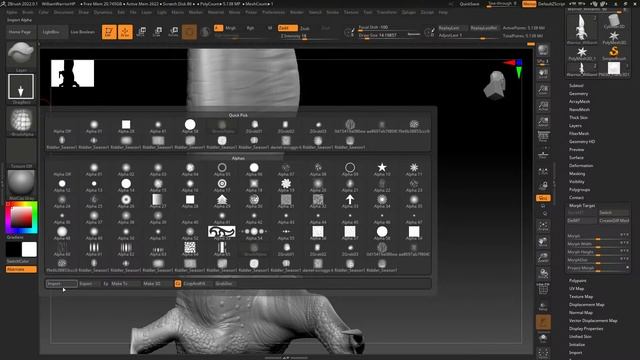Screen dimensions: 640x360
Task: Select the Alpha 14 large circle alpha
Action: [x=126, y=184]
